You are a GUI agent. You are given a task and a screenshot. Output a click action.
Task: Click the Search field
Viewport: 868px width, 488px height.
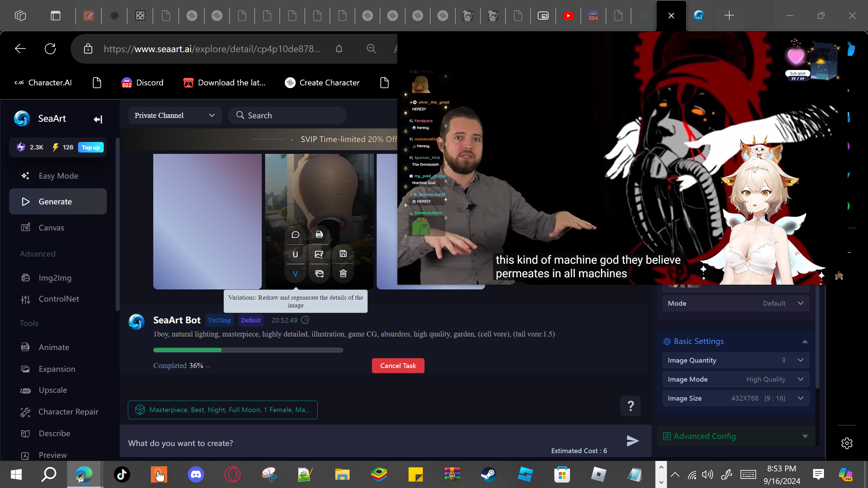pos(287,116)
